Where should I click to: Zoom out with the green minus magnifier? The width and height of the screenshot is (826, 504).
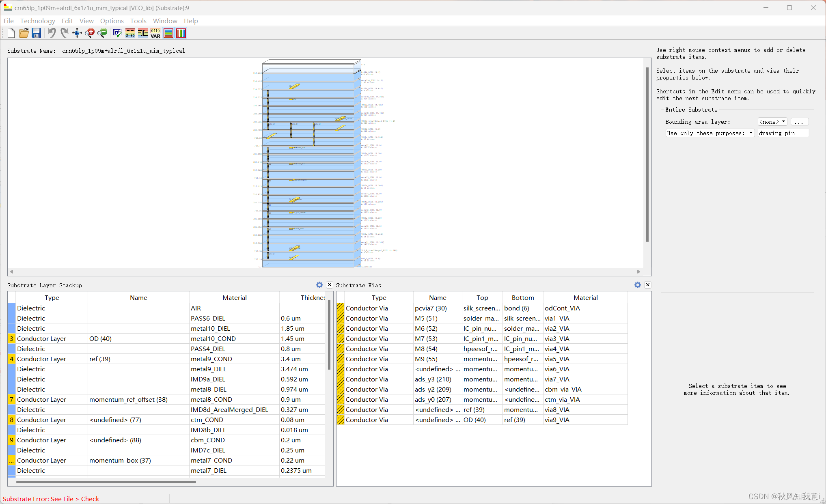(102, 33)
